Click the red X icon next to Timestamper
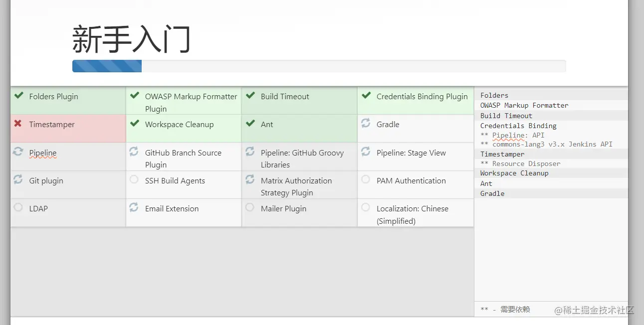Image resolution: width=644 pixels, height=325 pixels. 18,123
